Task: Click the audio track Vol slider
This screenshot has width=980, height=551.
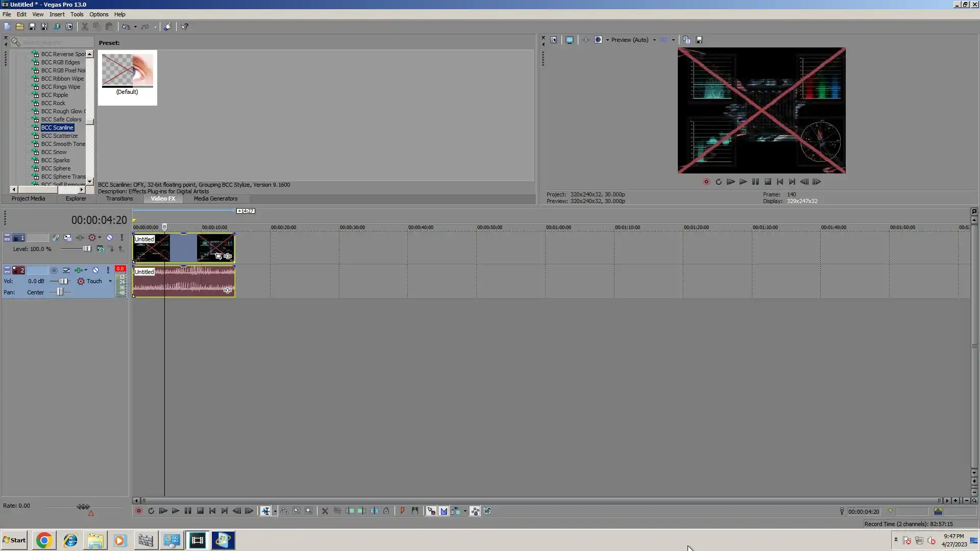Action: [63, 281]
